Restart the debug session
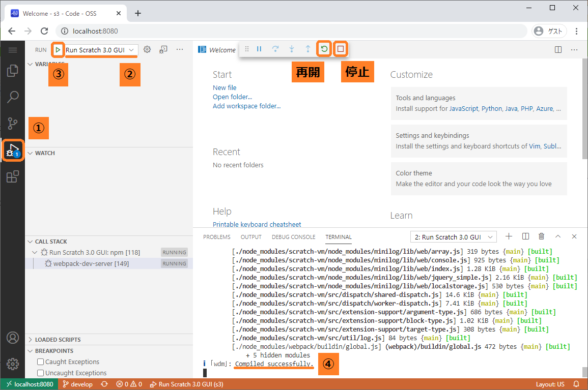Viewport: 588px width, 390px height. (324, 49)
